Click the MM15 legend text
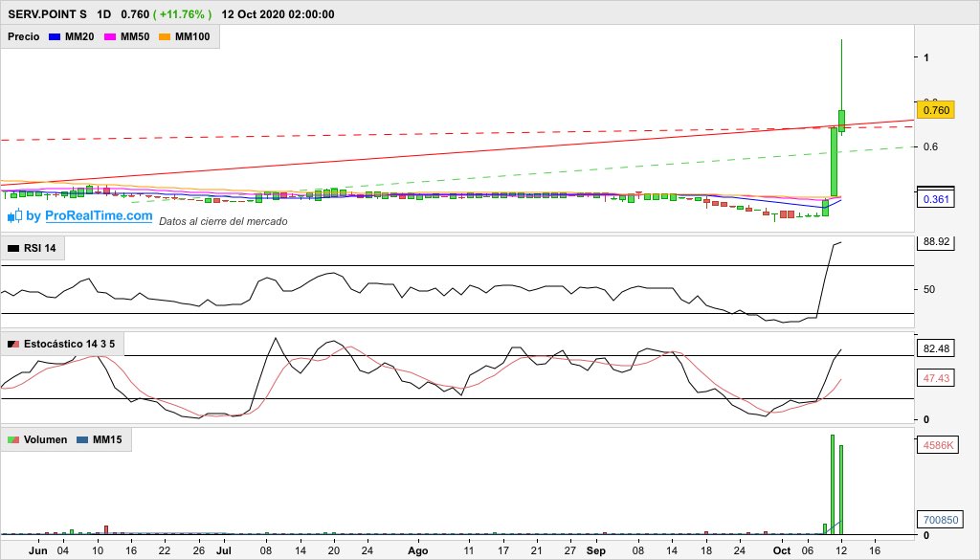Image resolution: width=980 pixels, height=560 pixels. tap(107, 440)
